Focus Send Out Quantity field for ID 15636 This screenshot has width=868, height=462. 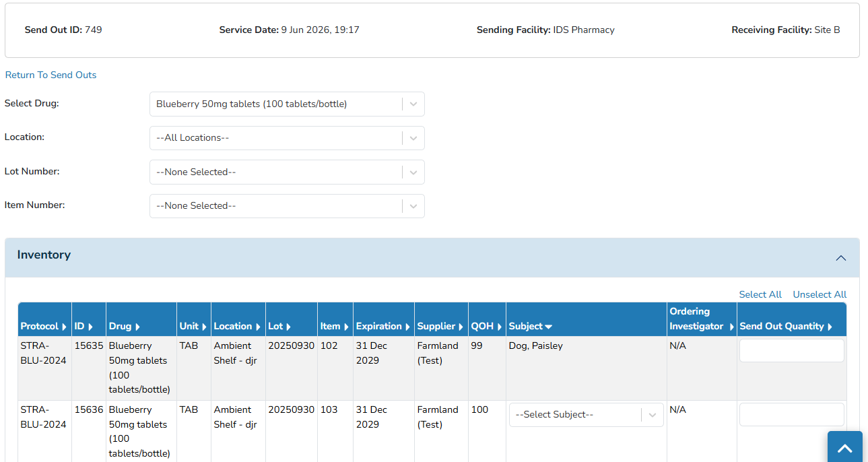791,415
